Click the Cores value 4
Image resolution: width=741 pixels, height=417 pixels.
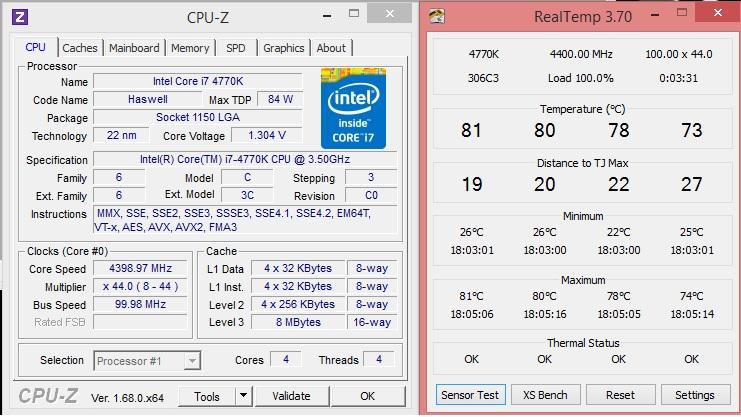[x=286, y=360]
